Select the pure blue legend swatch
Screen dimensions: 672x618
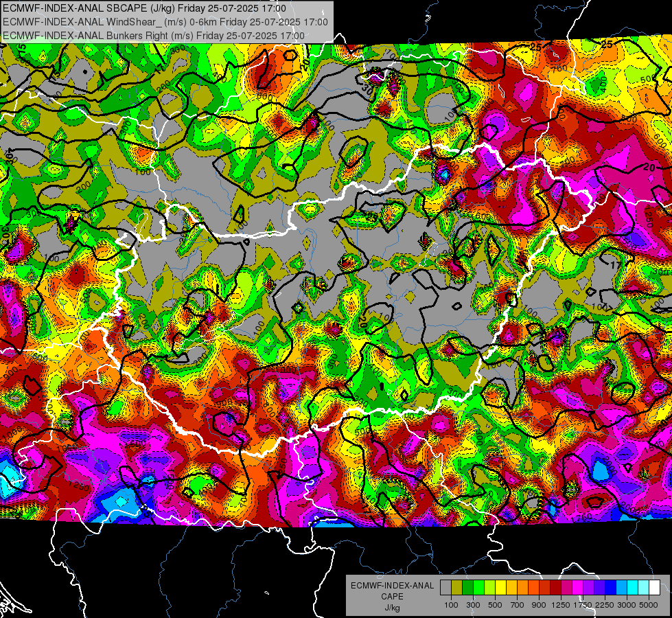tap(611, 588)
